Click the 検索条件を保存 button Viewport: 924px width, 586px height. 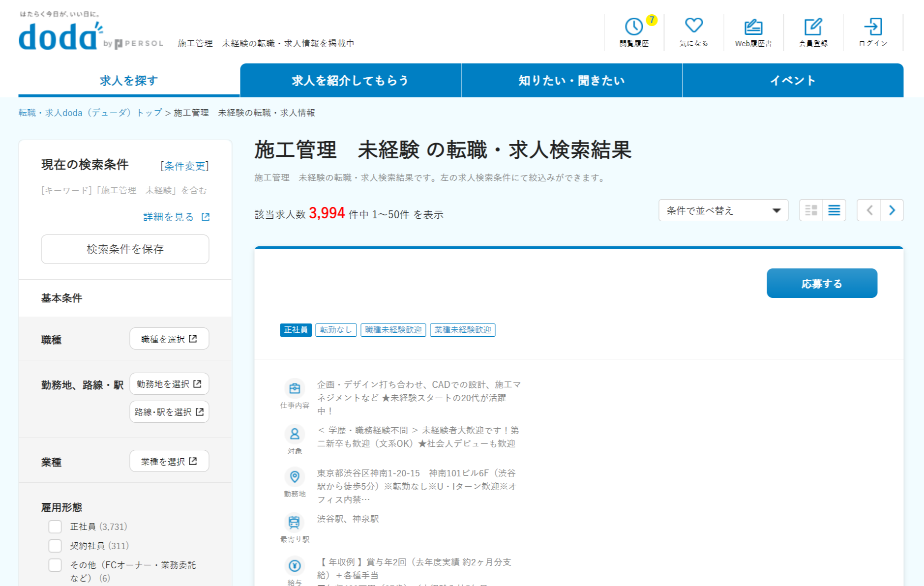click(x=125, y=249)
